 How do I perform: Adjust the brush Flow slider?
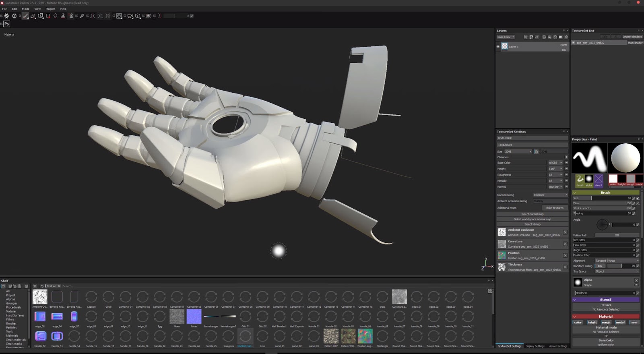click(x=602, y=203)
